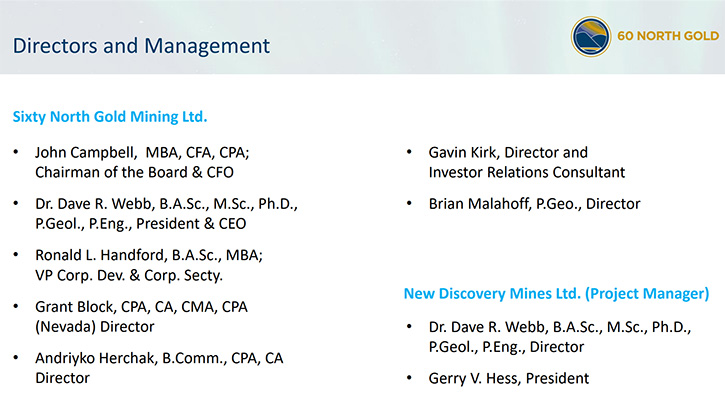
Task: Click the (Nevada) Director line
Action: coord(94,327)
